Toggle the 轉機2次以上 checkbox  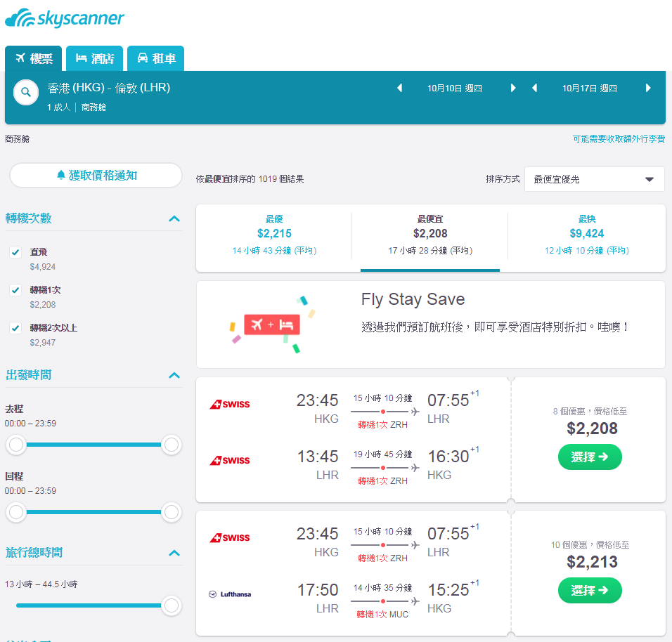tap(15, 328)
